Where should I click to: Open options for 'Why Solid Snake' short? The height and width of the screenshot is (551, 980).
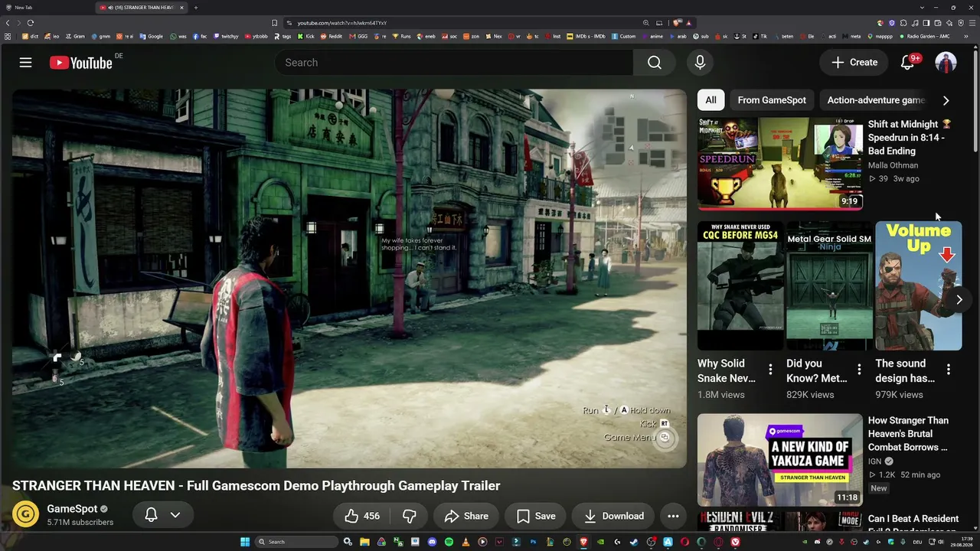pyautogui.click(x=770, y=370)
